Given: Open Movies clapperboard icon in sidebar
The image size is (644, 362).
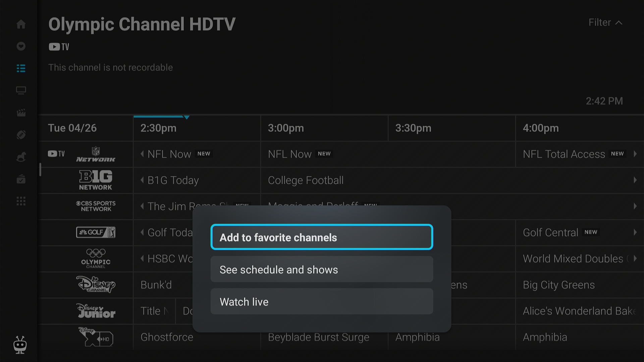Looking at the screenshot, I should pos(21,113).
